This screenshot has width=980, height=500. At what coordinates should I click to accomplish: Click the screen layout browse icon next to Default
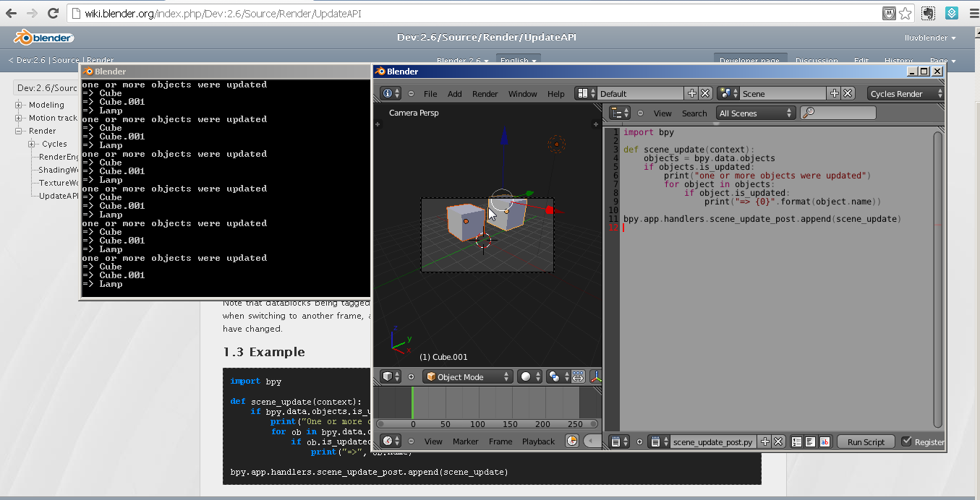tap(585, 93)
